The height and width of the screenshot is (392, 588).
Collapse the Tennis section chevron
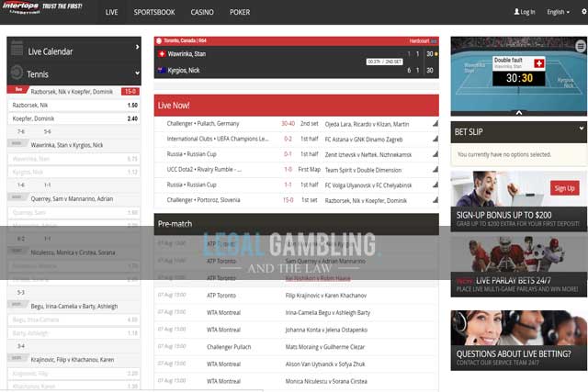pos(137,73)
